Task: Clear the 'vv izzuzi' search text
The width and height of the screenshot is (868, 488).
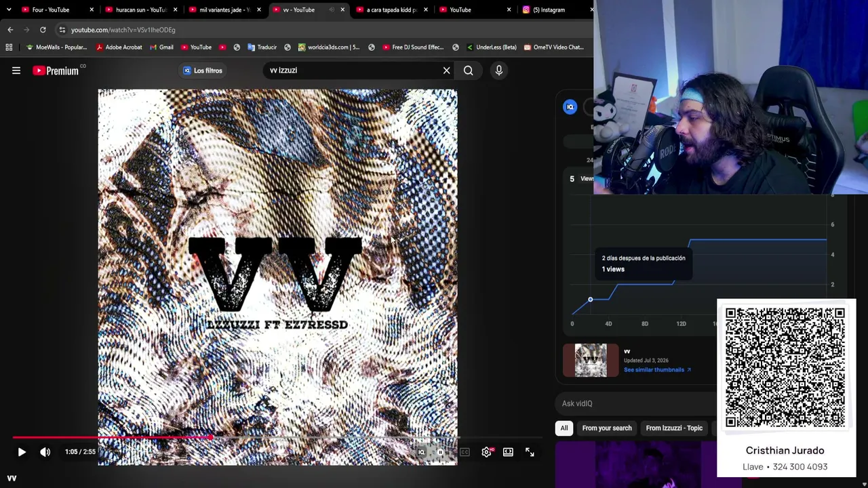Action: click(x=446, y=70)
